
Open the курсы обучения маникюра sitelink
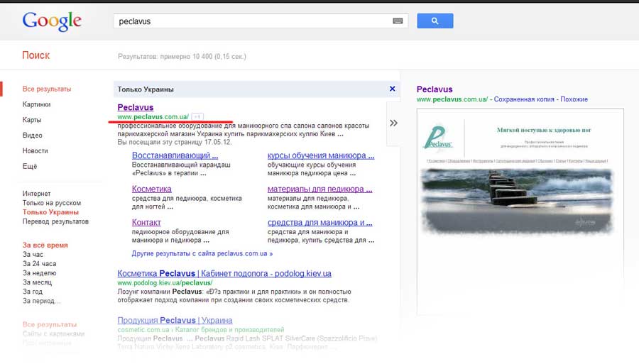click(x=321, y=155)
